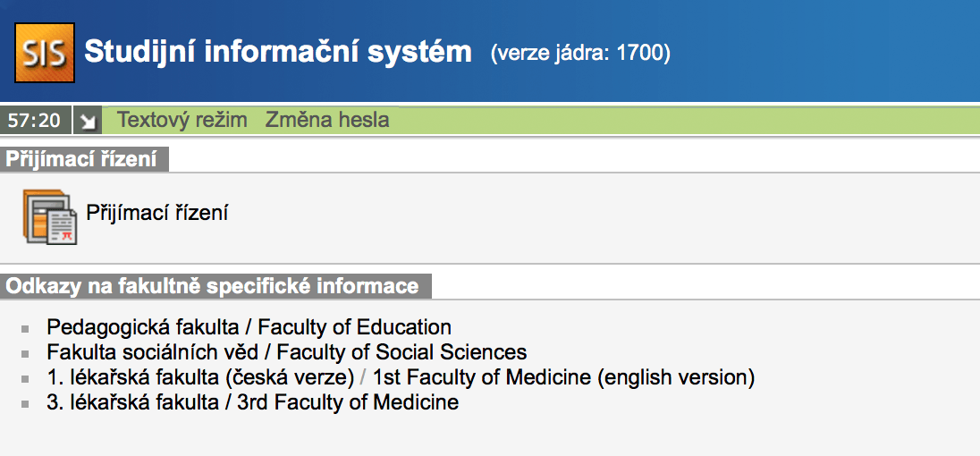
Task: Open Změna hesla from the menu bar
Action: 327,120
